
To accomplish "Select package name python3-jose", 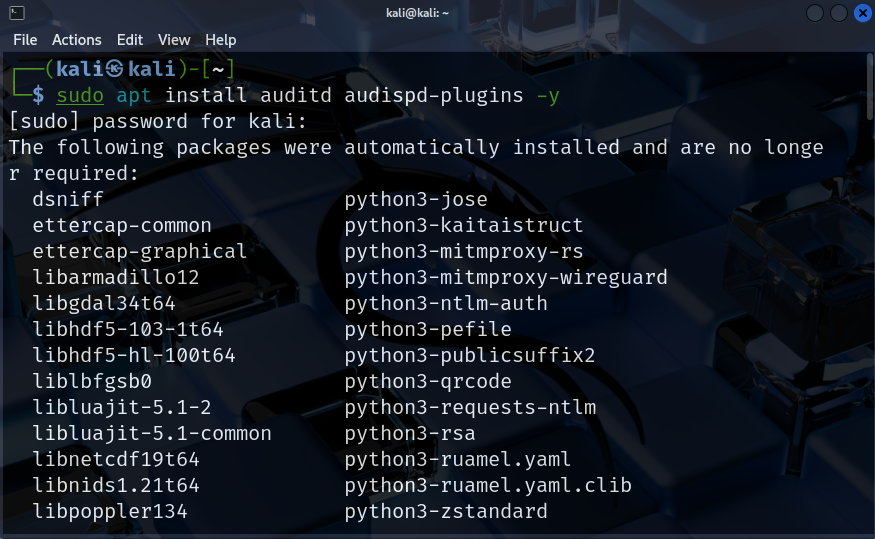I will tap(416, 200).
